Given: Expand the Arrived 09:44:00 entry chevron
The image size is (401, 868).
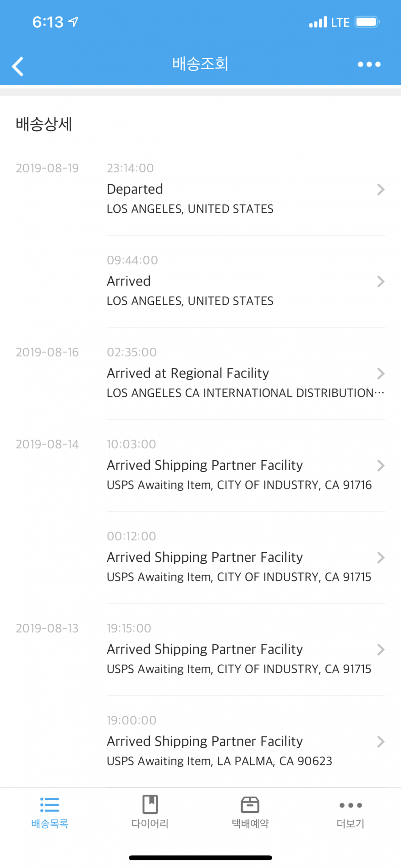Looking at the screenshot, I should 380,281.
